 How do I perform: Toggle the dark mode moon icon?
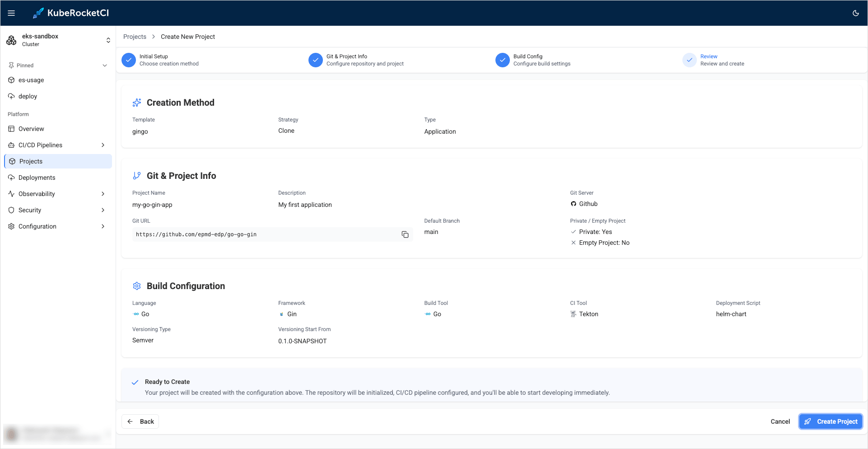tap(855, 13)
